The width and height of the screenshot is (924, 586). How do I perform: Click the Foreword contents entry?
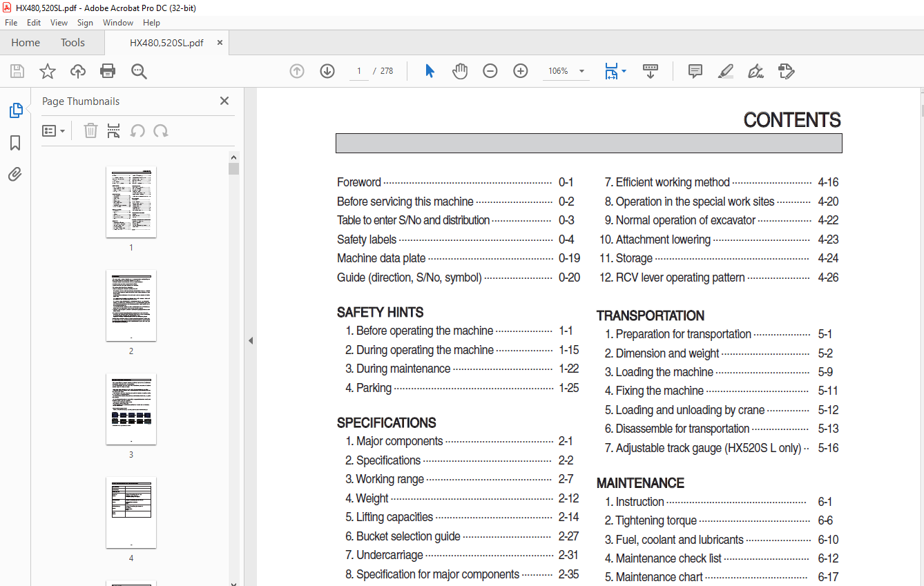click(455, 182)
